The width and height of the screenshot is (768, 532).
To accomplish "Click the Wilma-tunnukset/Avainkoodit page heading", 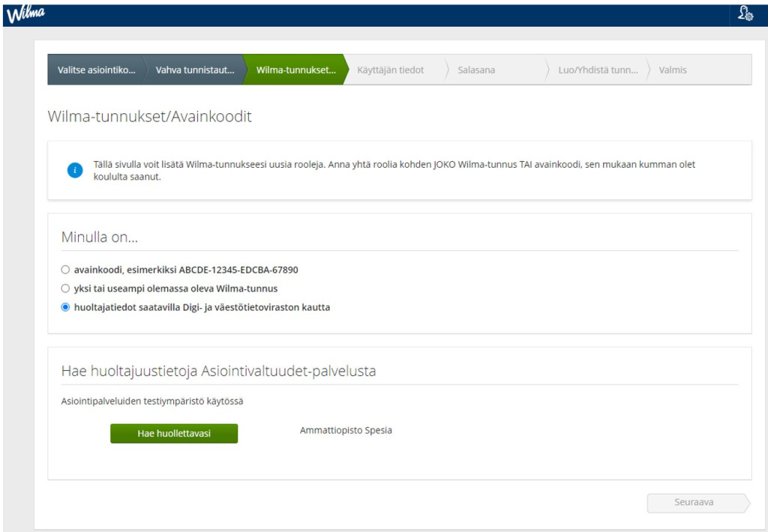I will tap(149, 117).
